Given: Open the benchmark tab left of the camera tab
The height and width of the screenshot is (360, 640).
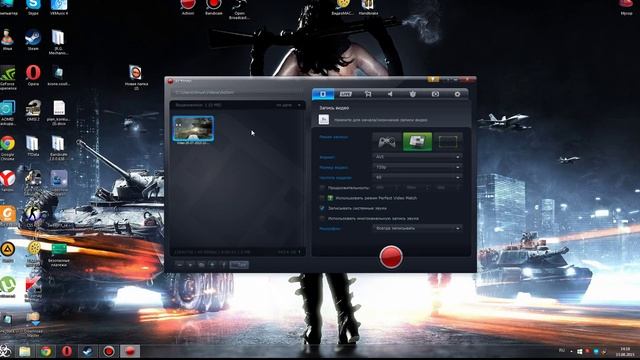Looking at the screenshot, I should coord(413,94).
